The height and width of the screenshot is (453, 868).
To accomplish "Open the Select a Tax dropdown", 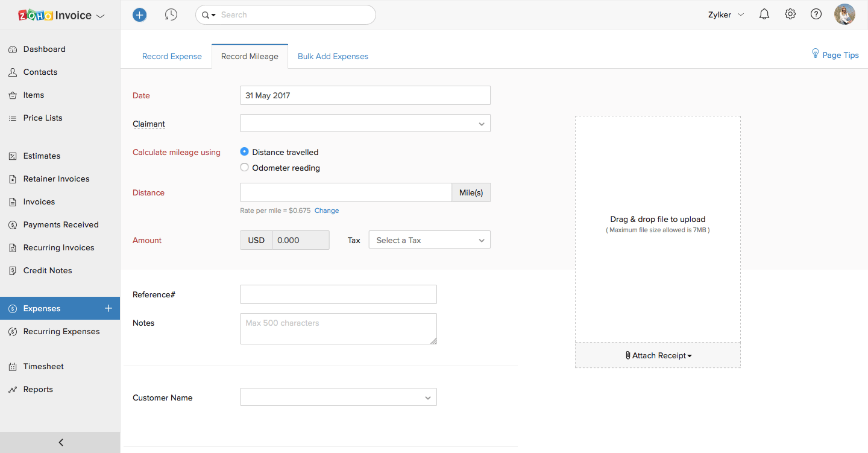I will tap(429, 240).
